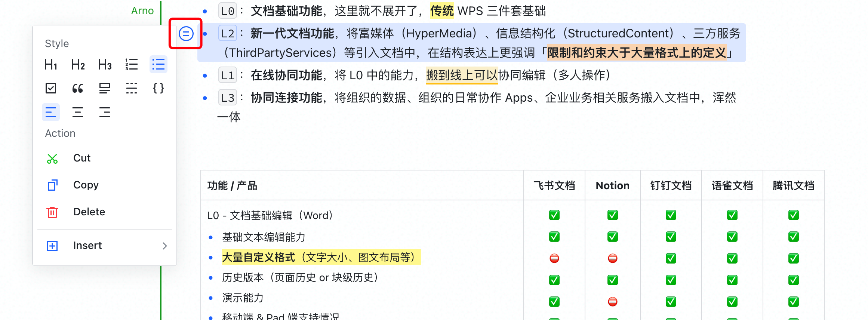The width and height of the screenshot is (868, 320).
Task: Click underlined text 搬到线上可以
Action: 462,76
